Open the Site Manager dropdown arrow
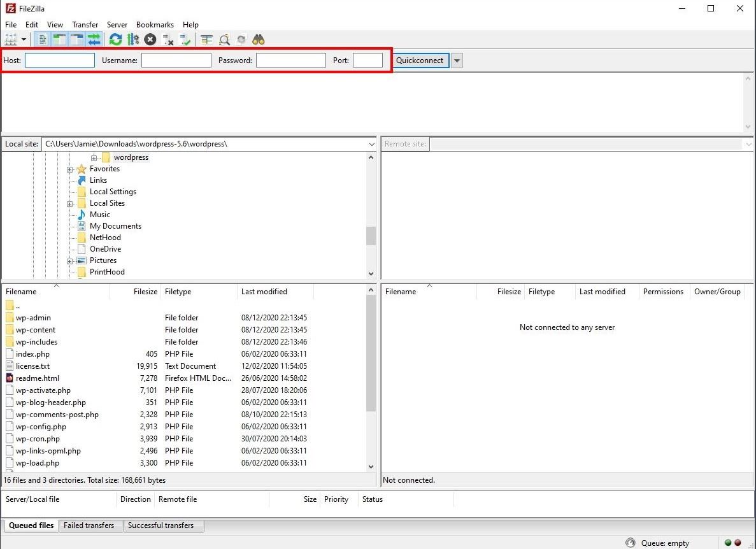Viewport: 756px width, 549px height. coord(24,39)
